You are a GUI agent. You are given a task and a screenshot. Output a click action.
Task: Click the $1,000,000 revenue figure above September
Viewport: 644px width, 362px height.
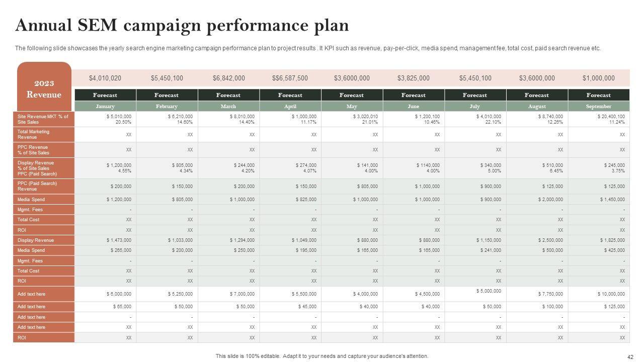(x=598, y=78)
